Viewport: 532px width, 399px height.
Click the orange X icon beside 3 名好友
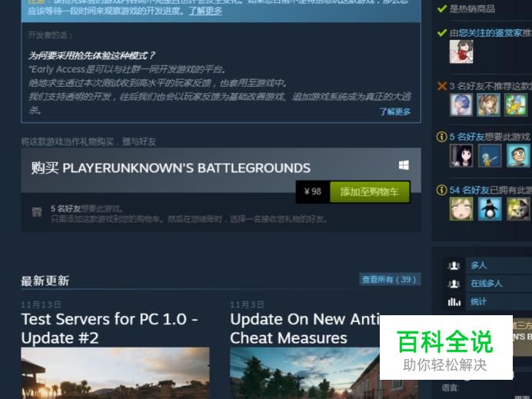(x=442, y=86)
